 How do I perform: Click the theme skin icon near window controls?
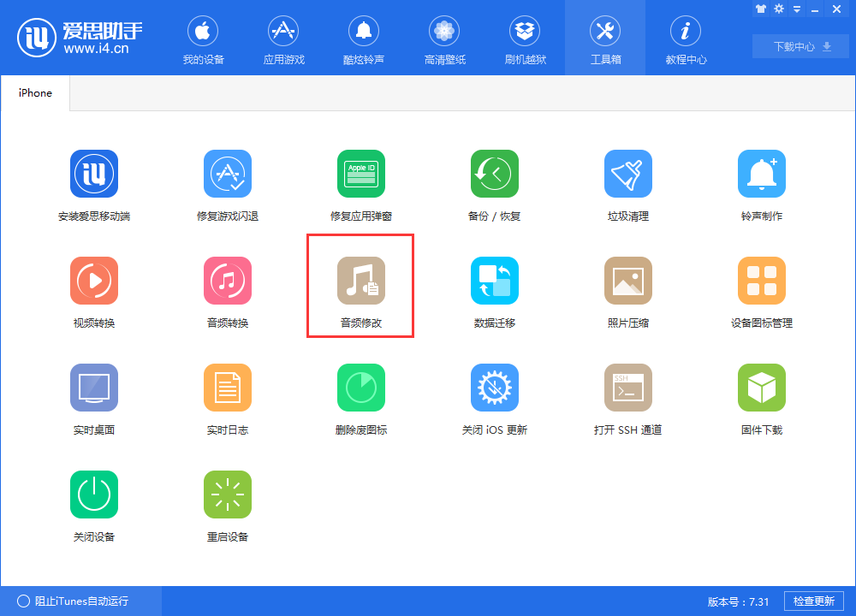pyautogui.click(x=761, y=9)
